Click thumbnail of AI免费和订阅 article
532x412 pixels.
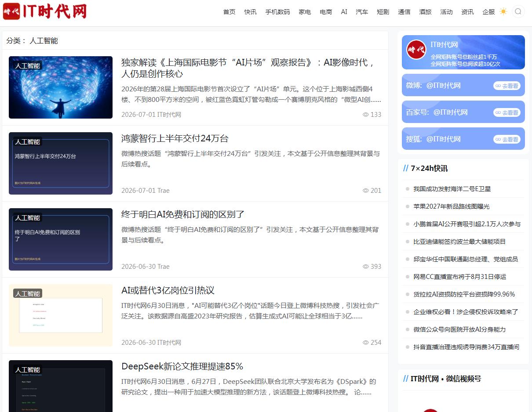(x=61, y=239)
